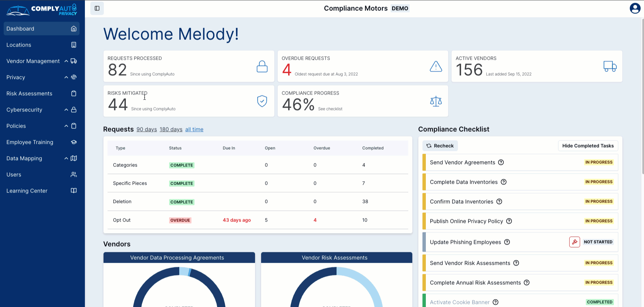Image resolution: width=644 pixels, height=307 pixels.
Task: Click help icon beside Publish Online Privacy Policy
Action: (x=509, y=221)
